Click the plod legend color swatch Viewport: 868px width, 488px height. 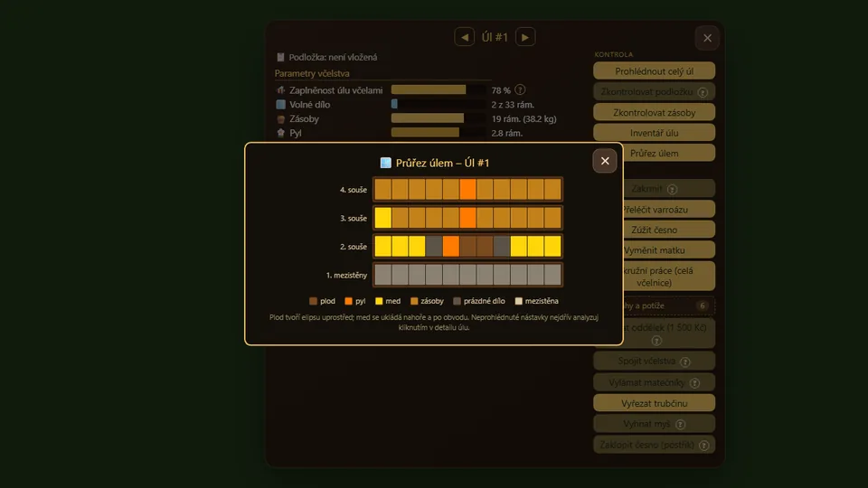pyautogui.click(x=314, y=301)
